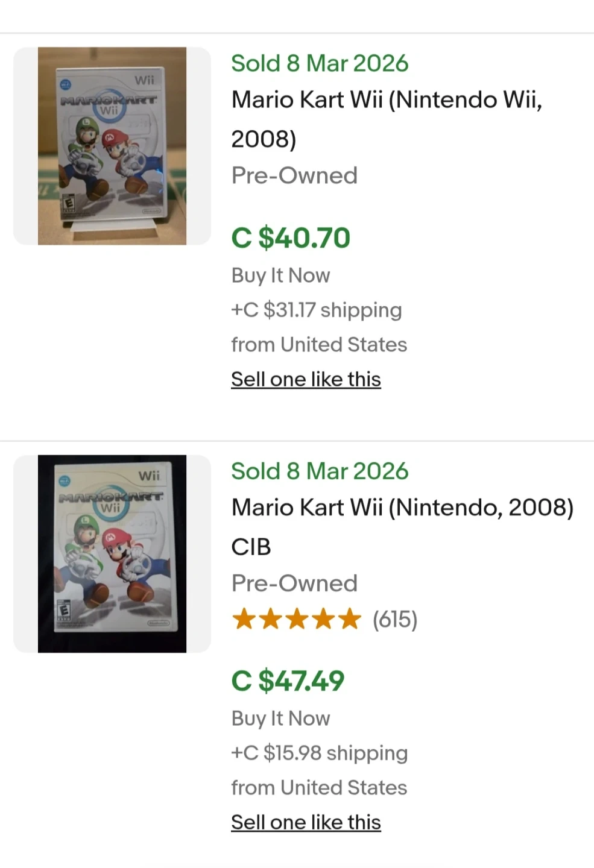Click "Pre-Owned" label above the star rating
The image size is (594, 868).
point(294,583)
